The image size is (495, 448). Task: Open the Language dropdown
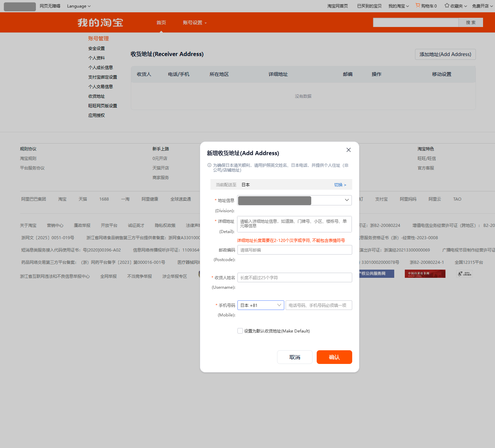click(79, 6)
